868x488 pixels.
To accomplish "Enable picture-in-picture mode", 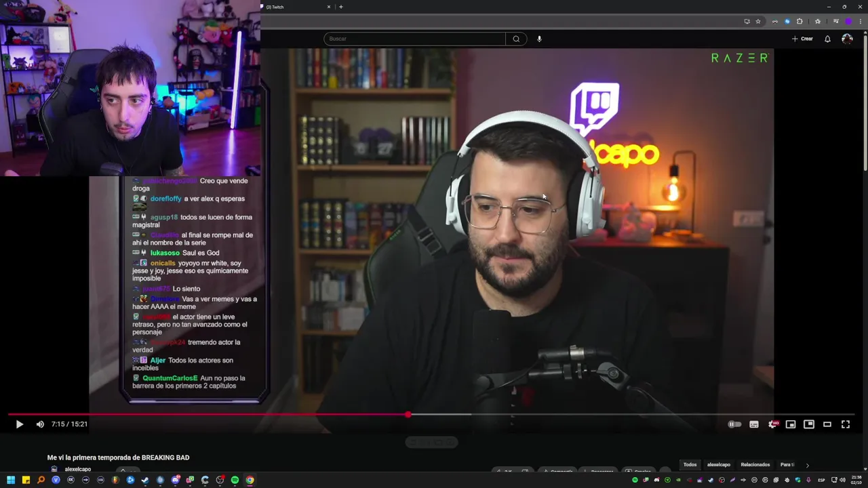I will click(x=809, y=424).
